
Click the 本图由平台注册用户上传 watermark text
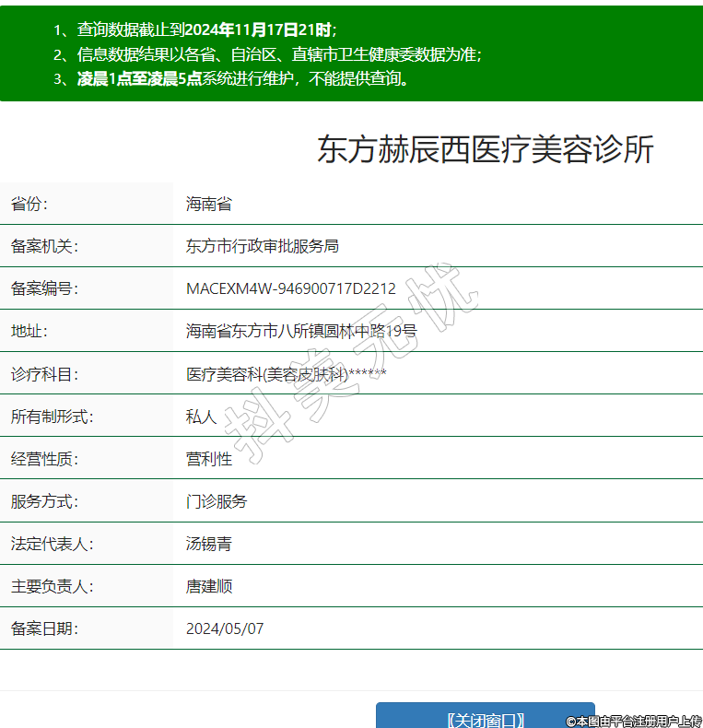tap(634, 721)
